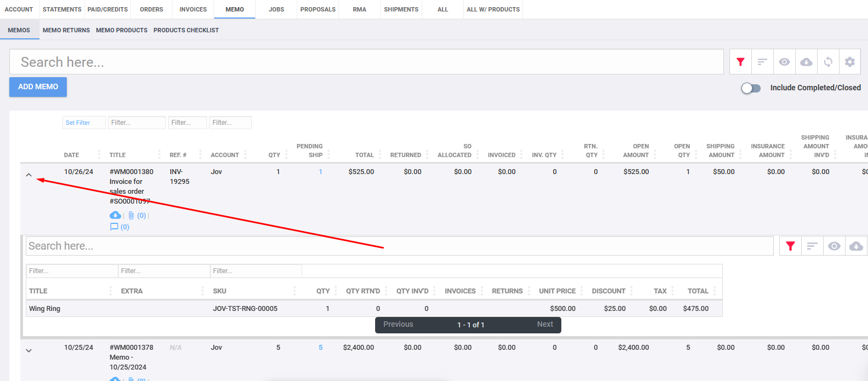This screenshot has height=381, width=868.
Task: Click pending ship link 1 for #WM0001380
Action: 320,172
